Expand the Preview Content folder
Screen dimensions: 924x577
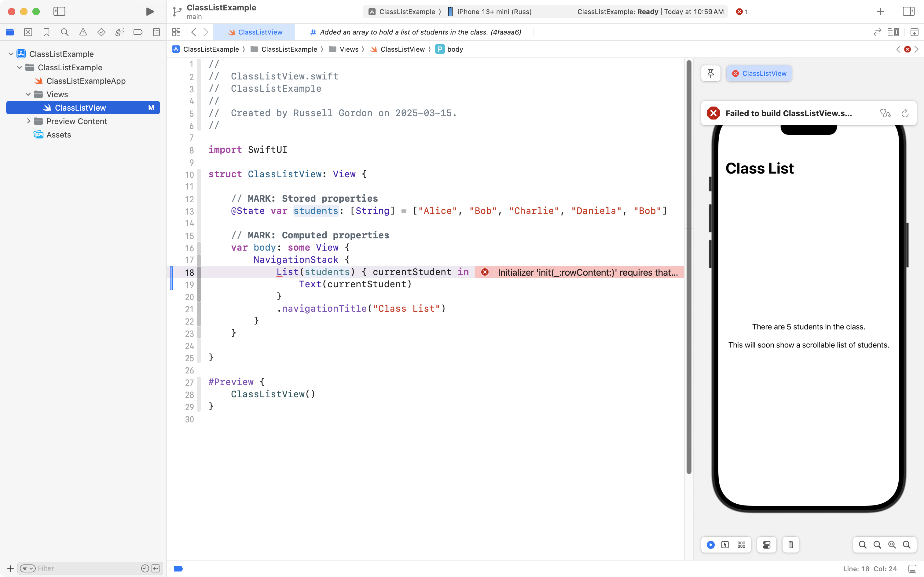(29, 121)
